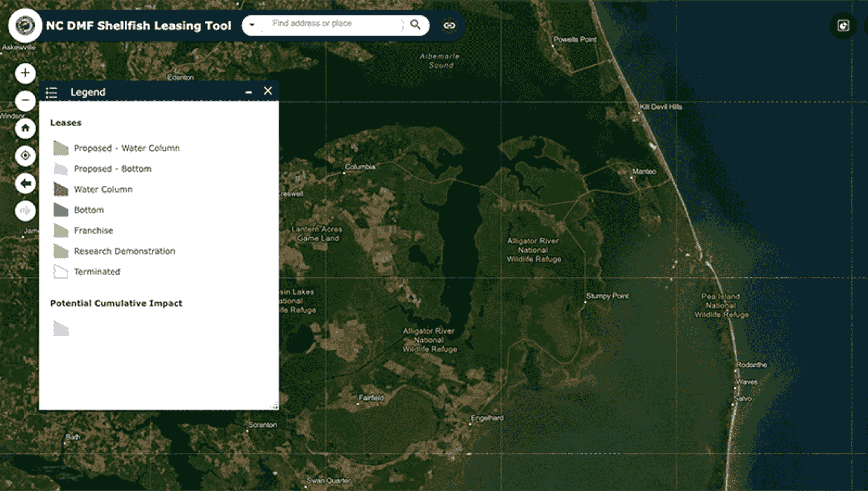Image resolution: width=868 pixels, height=491 pixels.
Task: Go back to the previous map extent
Action: click(x=25, y=183)
